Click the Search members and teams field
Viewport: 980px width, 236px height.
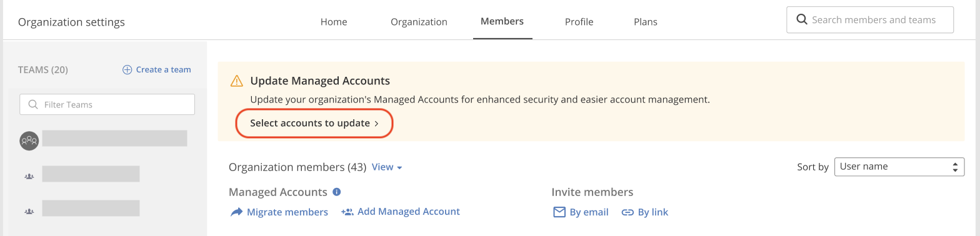[870, 19]
